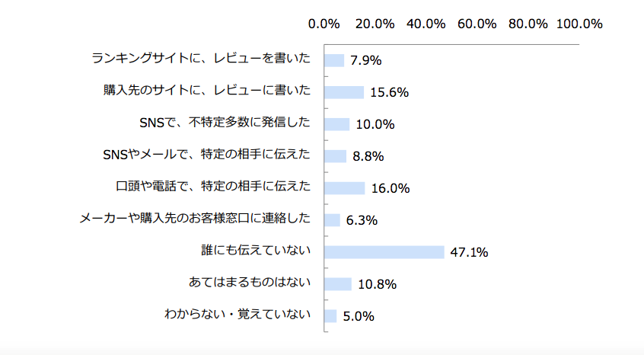Select the 0.0% axis tick label
The image size is (644, 355).
pyautogui.click(x=324, y=24)
